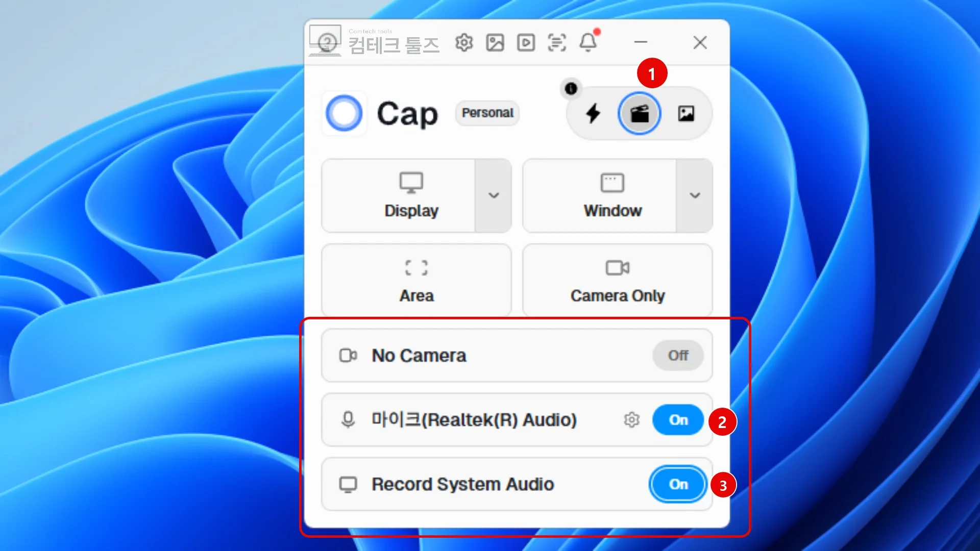This screenshot has height=551, width=980.
Task: Close the Cap window
Action: click(700, 42)
